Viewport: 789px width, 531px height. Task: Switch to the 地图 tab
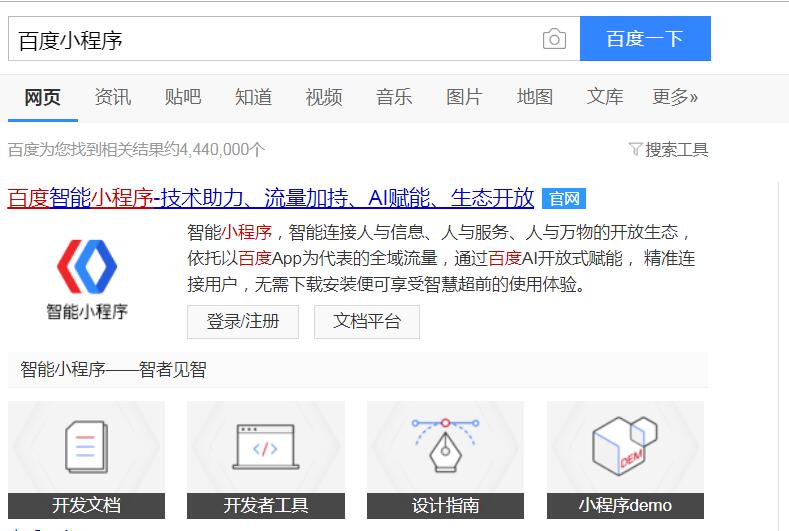click(535, 97)
